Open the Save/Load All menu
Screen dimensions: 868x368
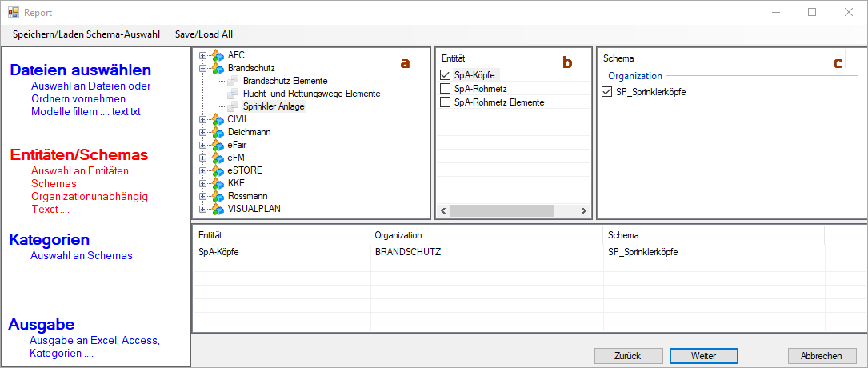(x=204, y=34)
